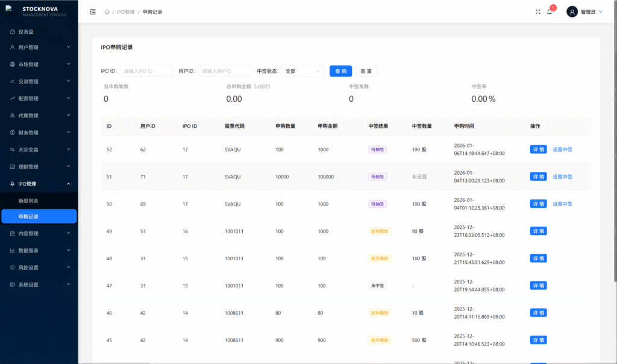Focus the 用户ID input field

pyautogui.click(x=224, y=71)
